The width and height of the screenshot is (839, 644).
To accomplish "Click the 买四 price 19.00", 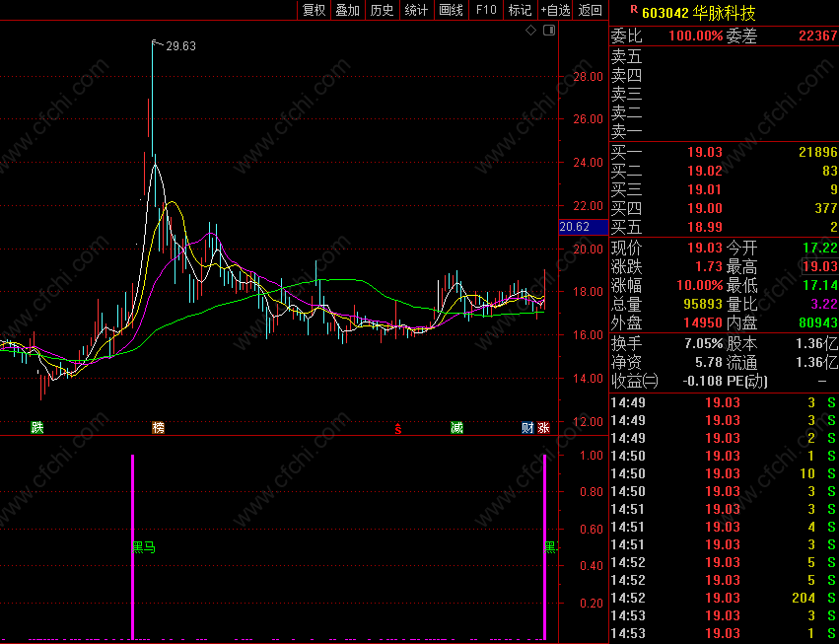I will click(x=705, y=208).
